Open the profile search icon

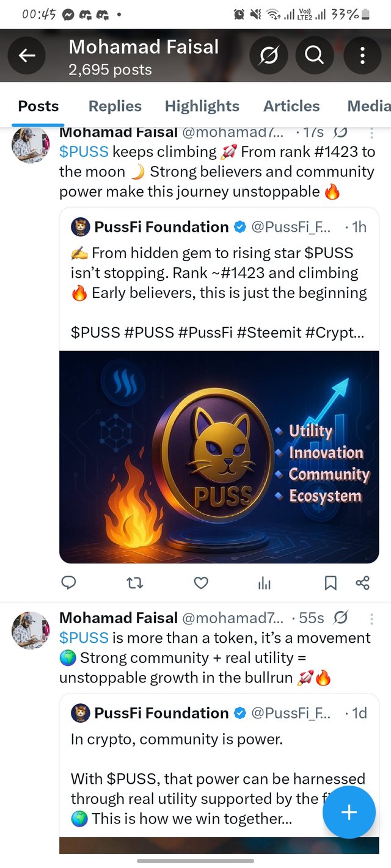pyautogui.click(x=314, y=56)
